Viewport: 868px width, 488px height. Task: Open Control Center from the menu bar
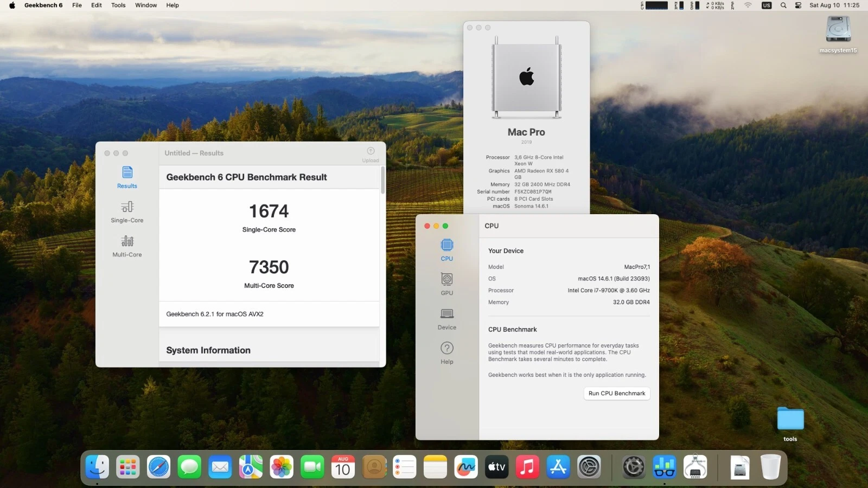click(798, 5)
